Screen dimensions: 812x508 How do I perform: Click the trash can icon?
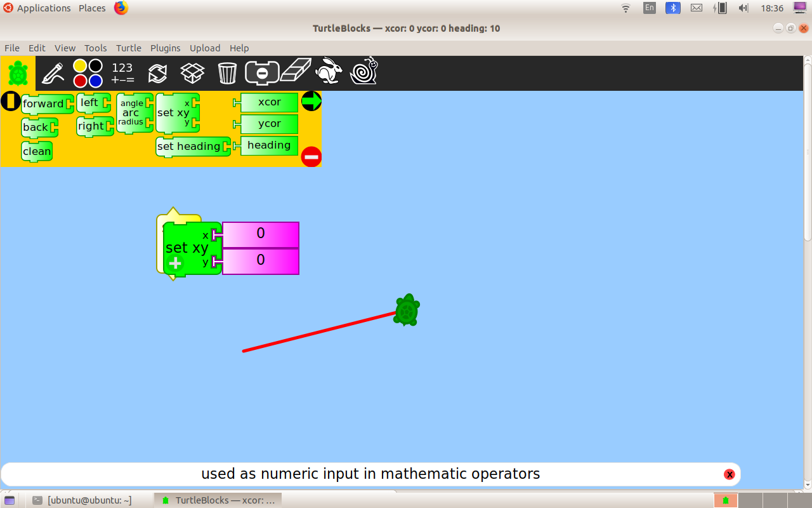point(227,73)
